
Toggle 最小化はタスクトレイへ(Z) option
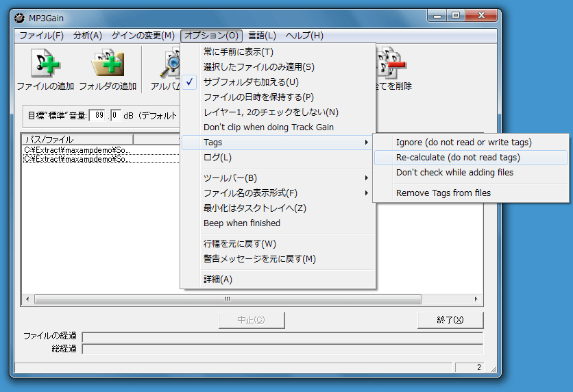[278, 208]
